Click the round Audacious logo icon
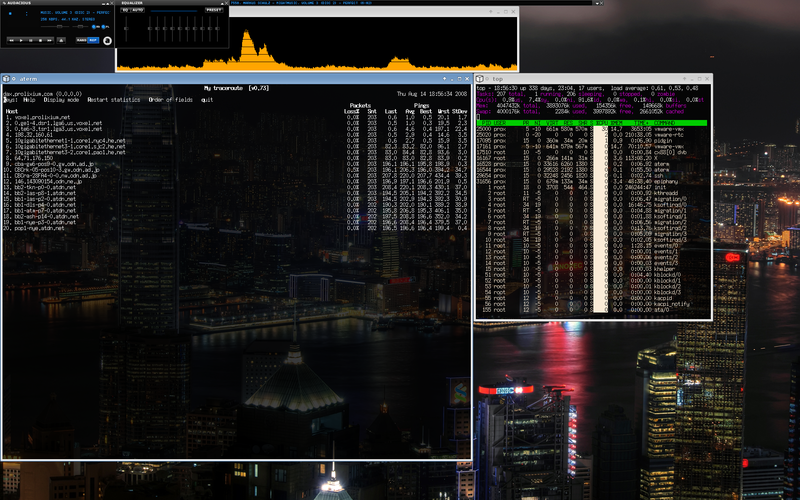800x500 pixels. pyautogui.click(x=107, y=41)
